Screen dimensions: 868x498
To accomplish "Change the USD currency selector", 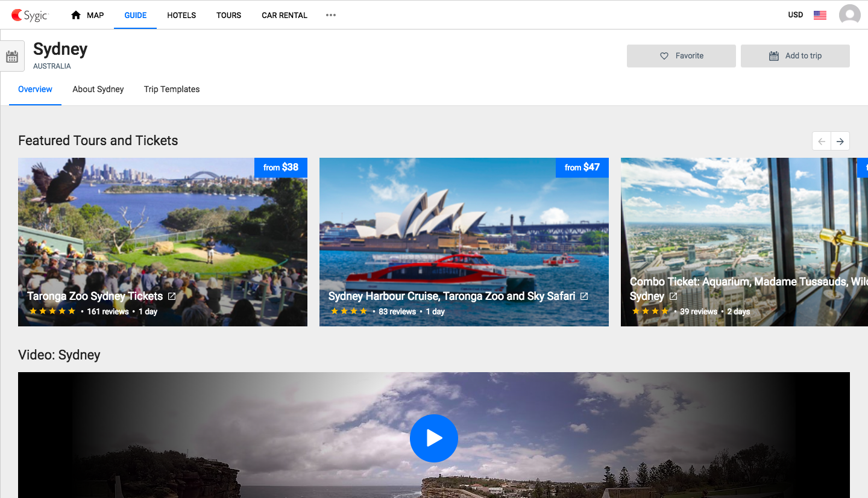I will coord(796,15).
